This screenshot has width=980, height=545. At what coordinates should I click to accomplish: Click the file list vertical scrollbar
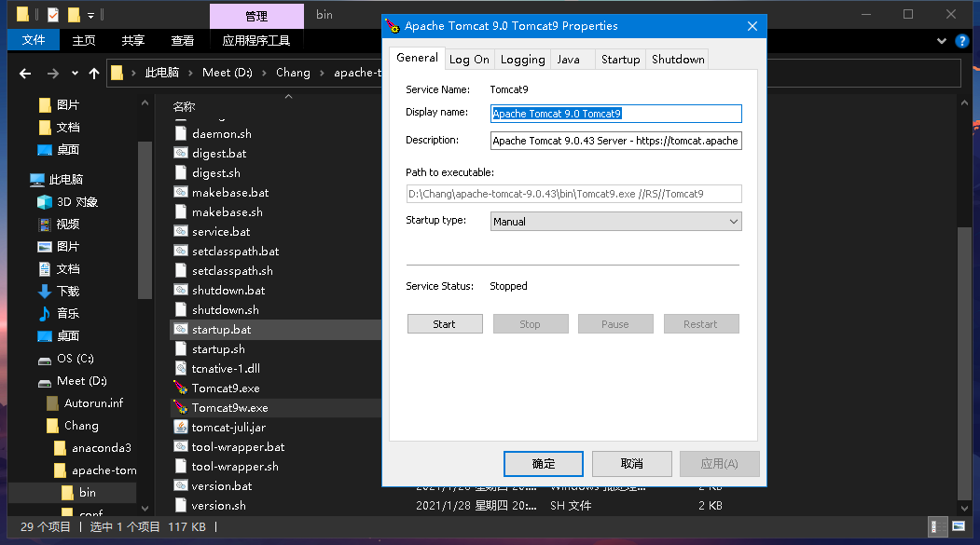(964, 365)
